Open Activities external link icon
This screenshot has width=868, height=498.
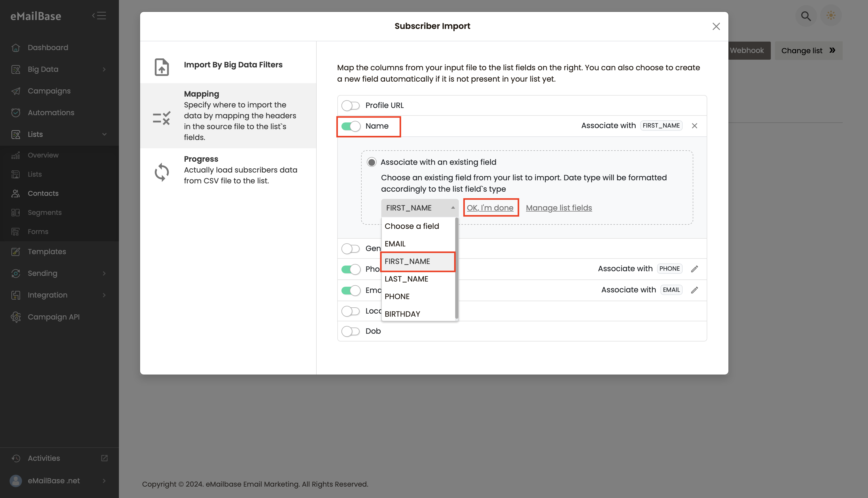104,458
